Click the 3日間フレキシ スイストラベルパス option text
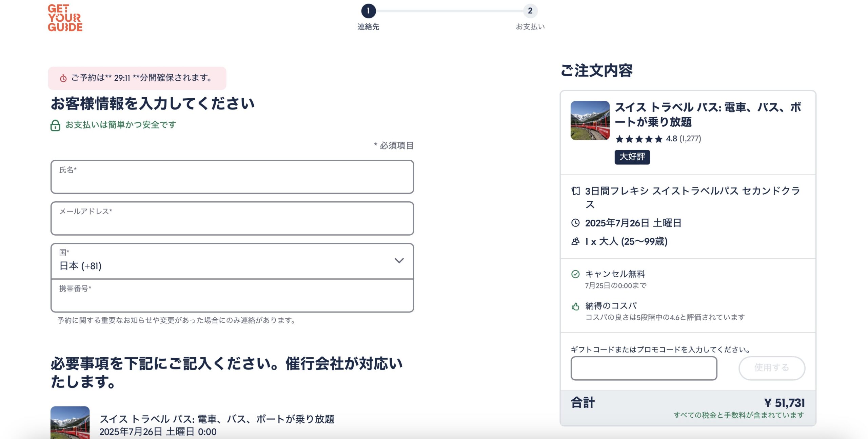Image resolution: width=868 pixels, height=439 pixels. point(693,197)
